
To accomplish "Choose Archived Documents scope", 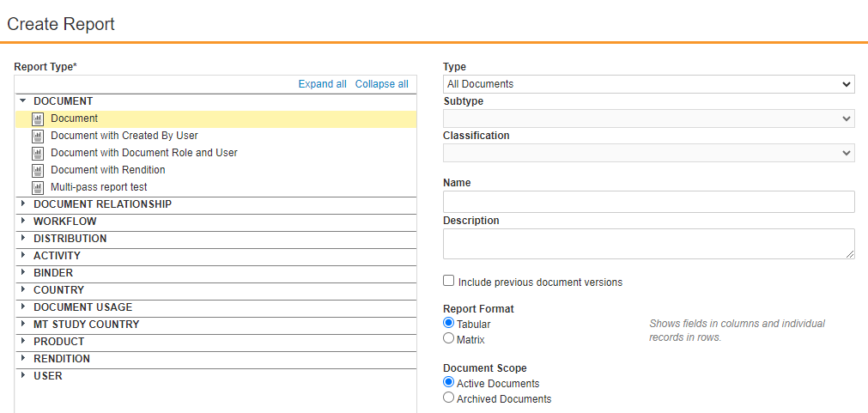I will (449, 398).
